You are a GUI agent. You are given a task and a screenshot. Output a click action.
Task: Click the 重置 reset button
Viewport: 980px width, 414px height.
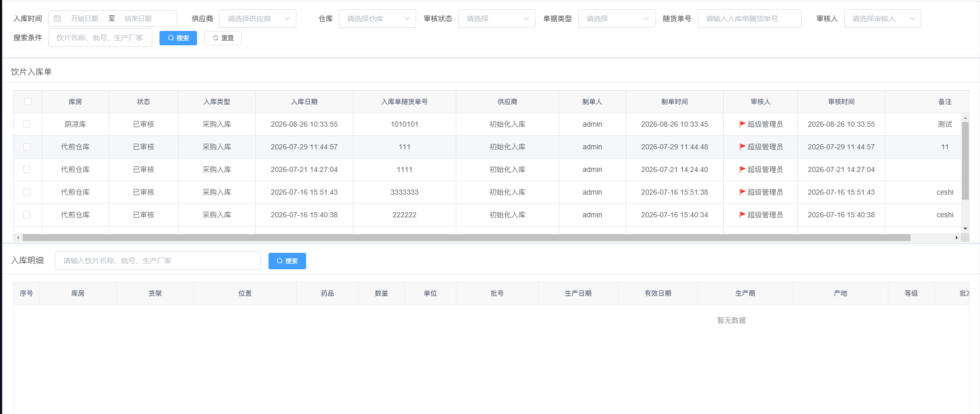[x=223, y=38]
